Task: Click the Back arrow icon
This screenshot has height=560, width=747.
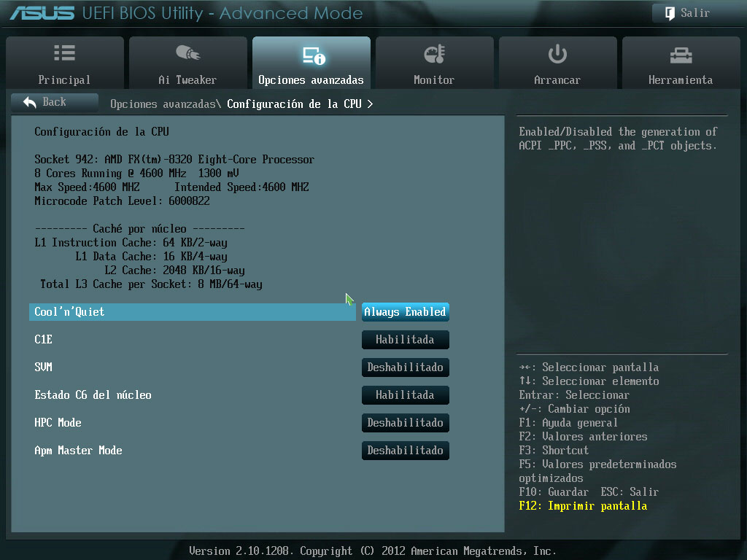Action: [x=30, y=102]
